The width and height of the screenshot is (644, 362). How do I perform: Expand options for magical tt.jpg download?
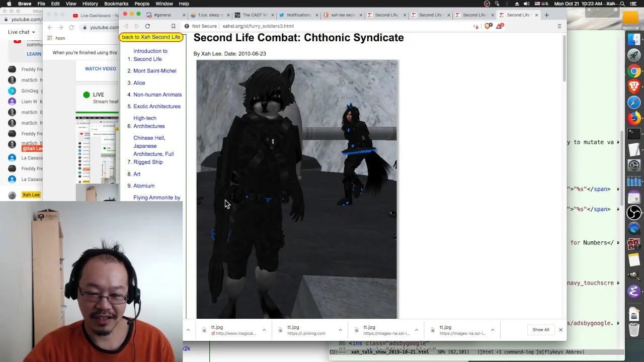[x=264, y=330]
